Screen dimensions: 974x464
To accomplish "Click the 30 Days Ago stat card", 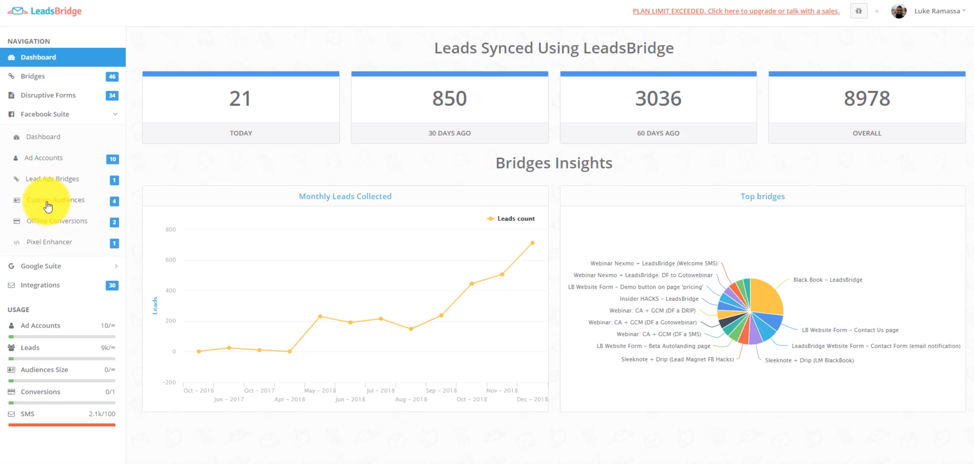I will point(449,108).
